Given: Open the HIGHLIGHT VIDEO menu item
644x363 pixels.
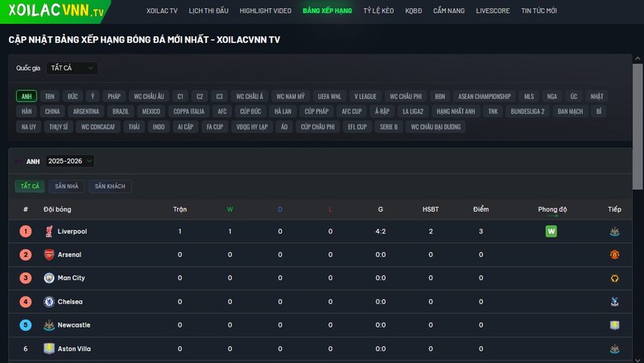Looking at the screenshot, I should click(266, 10).
